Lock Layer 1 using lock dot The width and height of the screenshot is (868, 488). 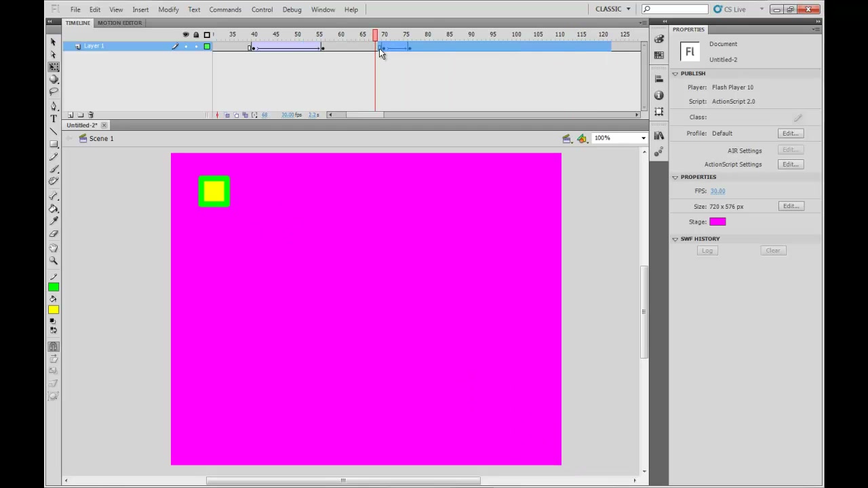click(197, 46)
